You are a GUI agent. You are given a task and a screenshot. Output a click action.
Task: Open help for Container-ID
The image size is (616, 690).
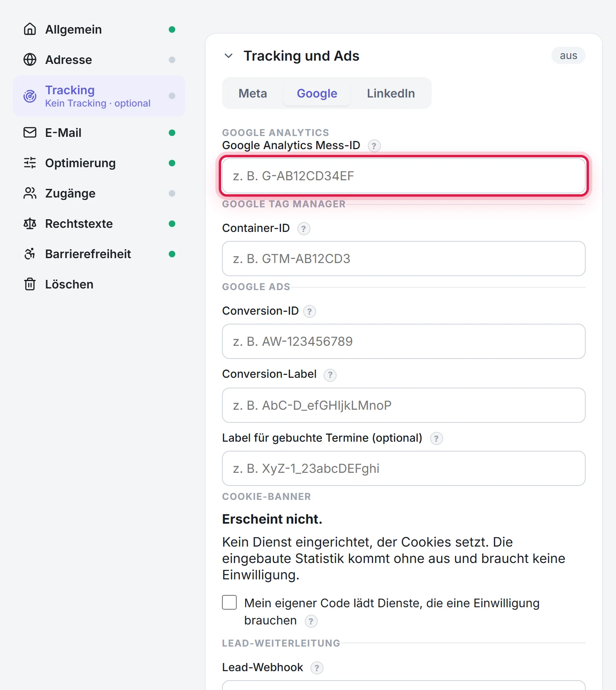click(303, 229)
